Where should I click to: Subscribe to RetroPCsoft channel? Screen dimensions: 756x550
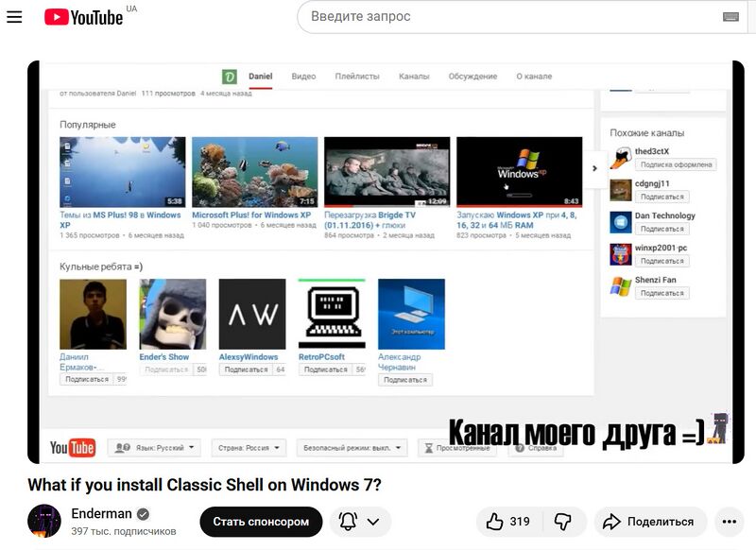point(325,370)
